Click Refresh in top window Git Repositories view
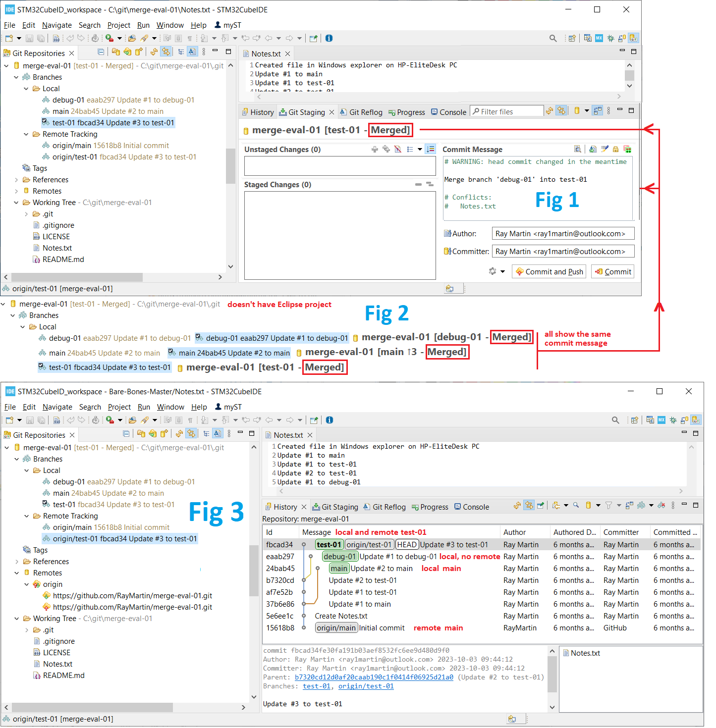Viewport: 716px width, 728px height. pyautogui.click(x=154, y=52)
